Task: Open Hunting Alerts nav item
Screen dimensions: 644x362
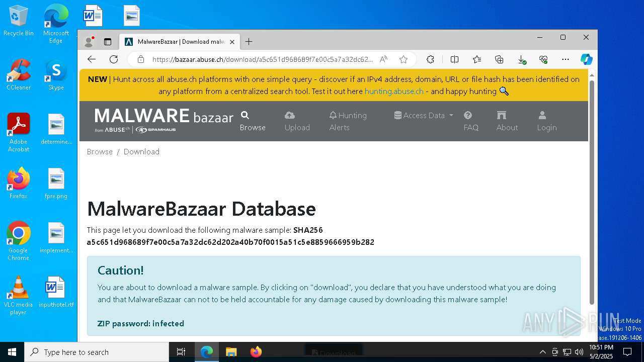Action: pos(348,121)
